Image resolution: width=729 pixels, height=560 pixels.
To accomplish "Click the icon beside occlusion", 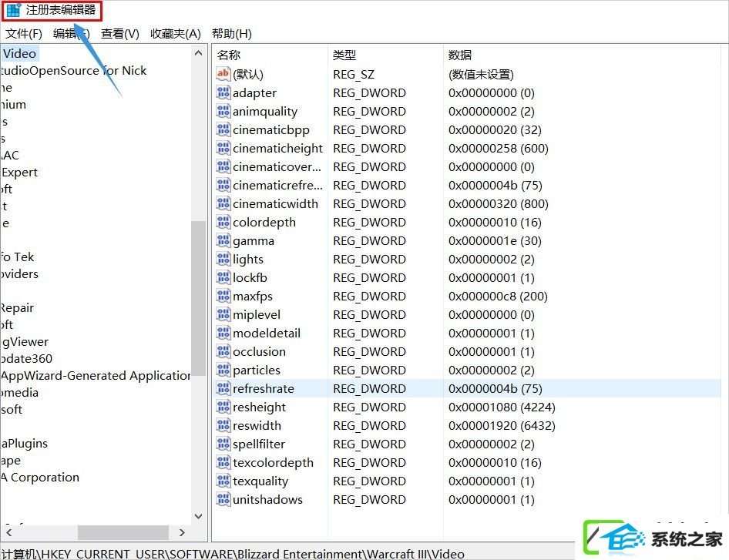I will pos(223,351).
